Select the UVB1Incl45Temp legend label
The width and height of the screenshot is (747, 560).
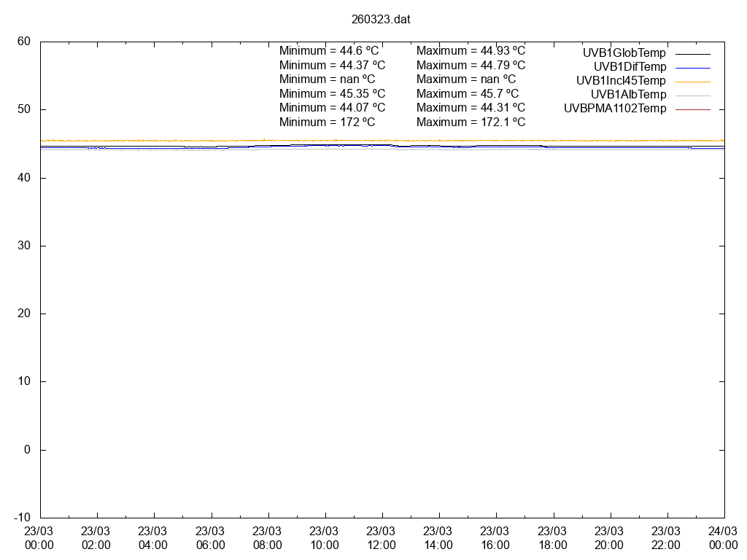[621, 81]
